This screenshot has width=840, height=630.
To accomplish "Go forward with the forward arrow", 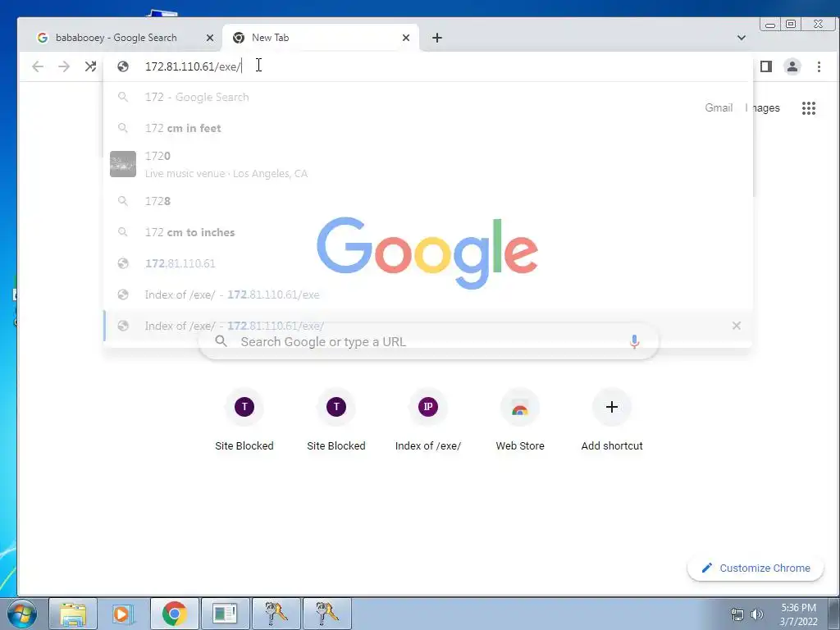I will tap(64, 66).
